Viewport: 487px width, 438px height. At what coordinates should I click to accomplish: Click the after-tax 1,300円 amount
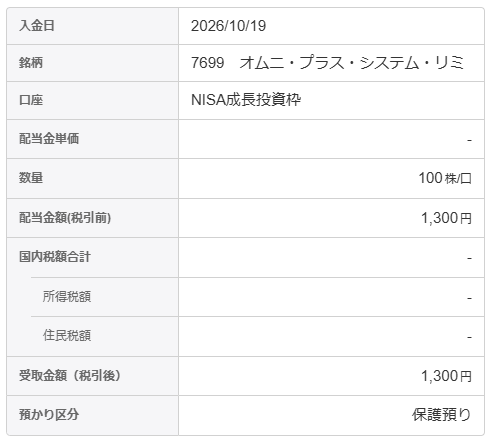[446, 376]
